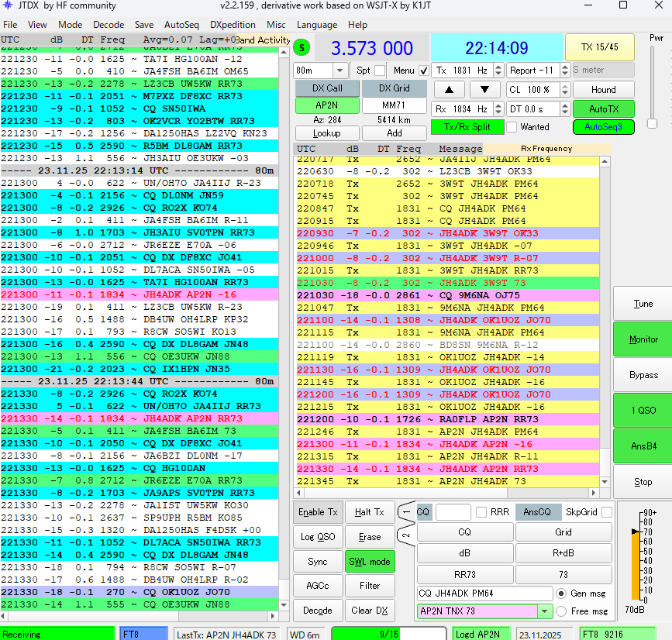The image size is (672, 640).
Task: Open the AutoSeq menu
Action: 181,25
